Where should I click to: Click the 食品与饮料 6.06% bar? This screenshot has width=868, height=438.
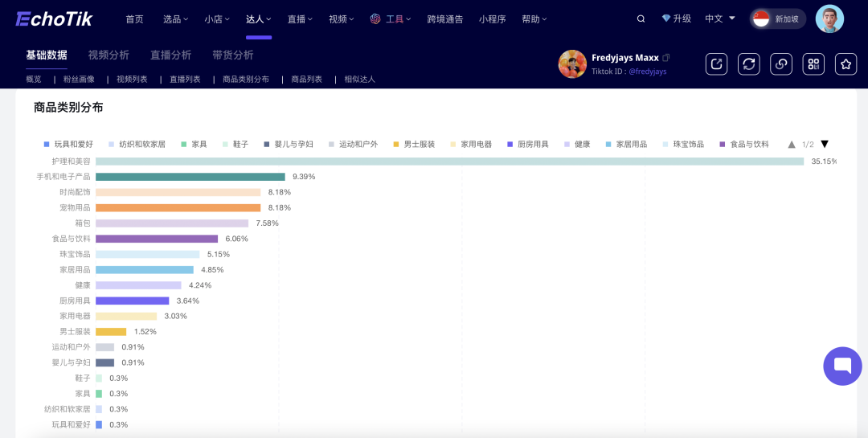click(157, 239)
